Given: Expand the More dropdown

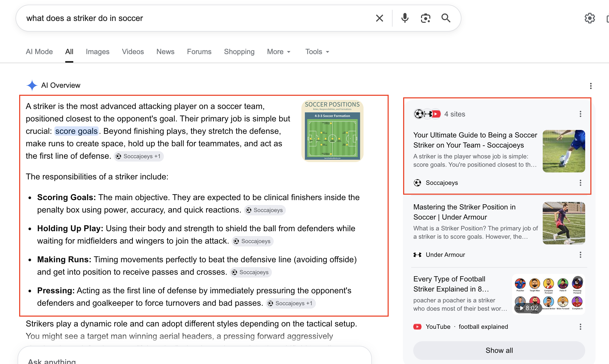Looking at the screenshot, I should (279, 52).
